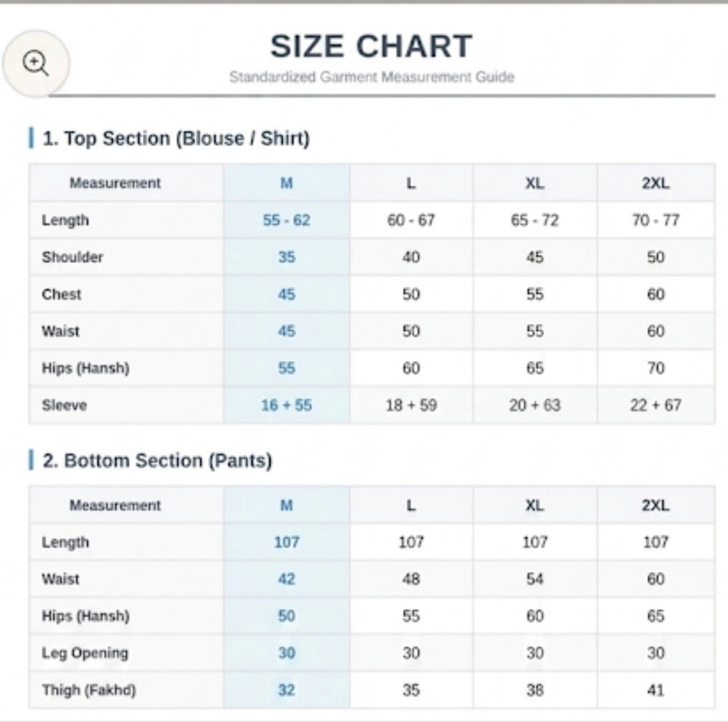Image resolution: width=728 pixels, height=722 pixels.
Task: Select the M header in Bottom Section table
Action: click(286, 505)
